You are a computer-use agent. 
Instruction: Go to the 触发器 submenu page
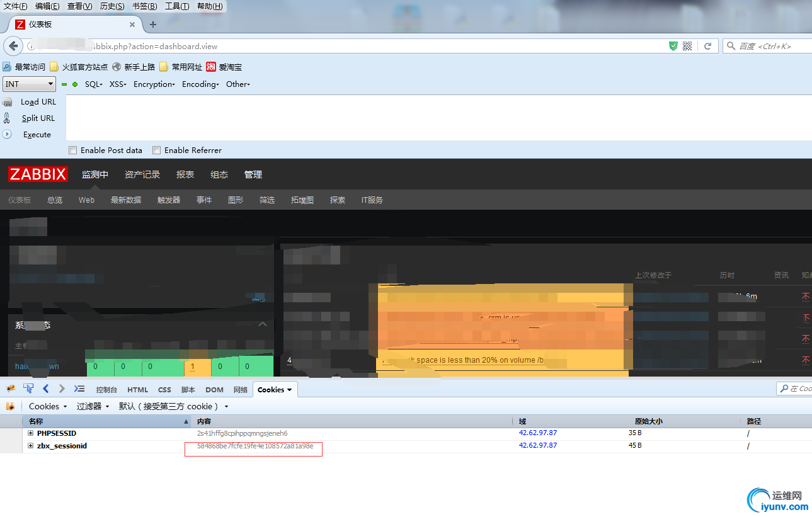pyautogui.click(x=169, y=200)
